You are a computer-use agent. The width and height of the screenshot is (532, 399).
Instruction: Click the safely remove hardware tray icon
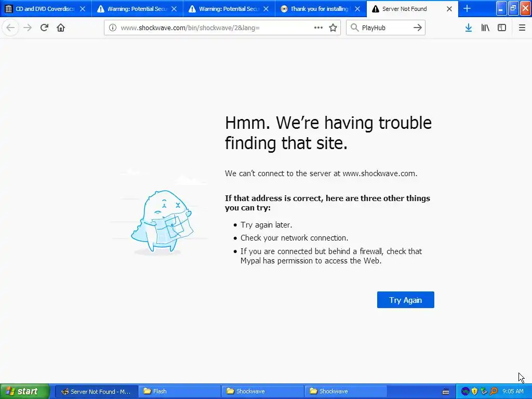[x=484, y=392]
